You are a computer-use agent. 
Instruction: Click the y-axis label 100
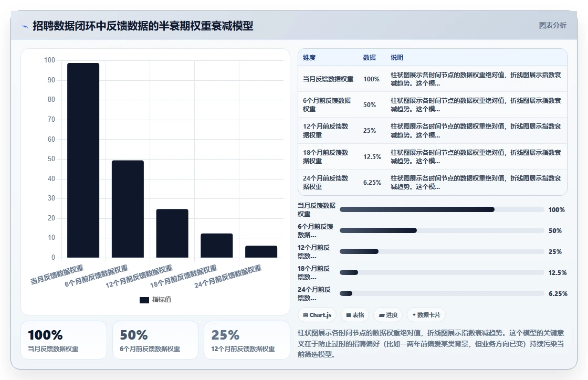(49, 60)
